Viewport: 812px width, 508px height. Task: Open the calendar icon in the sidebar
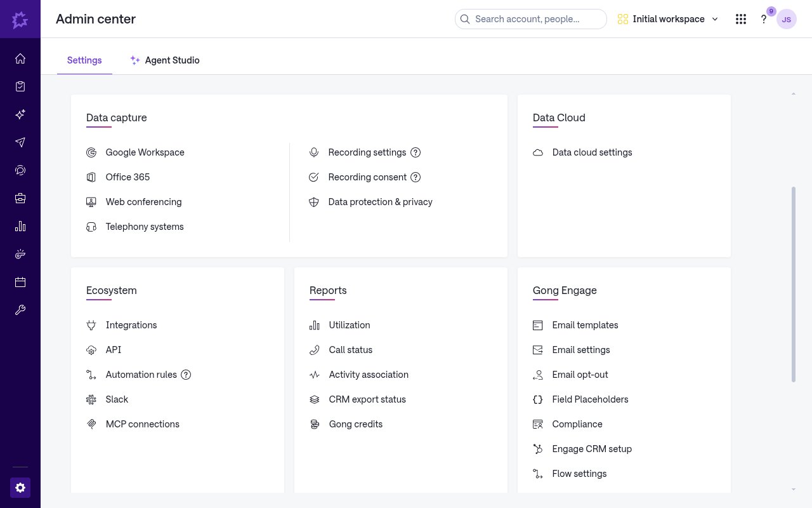coord(20,282)
